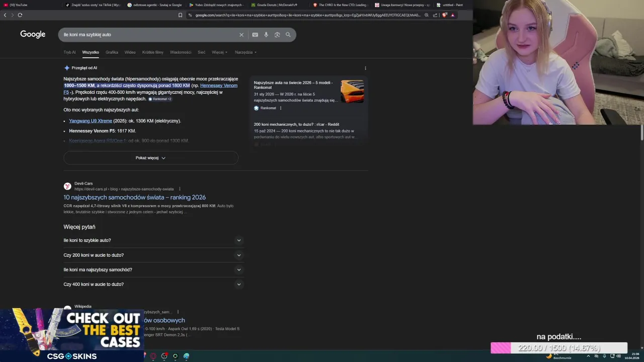Open the AI overview three-dot menu
The width and height of the screenshot is (644, 362).
point(365,68)
